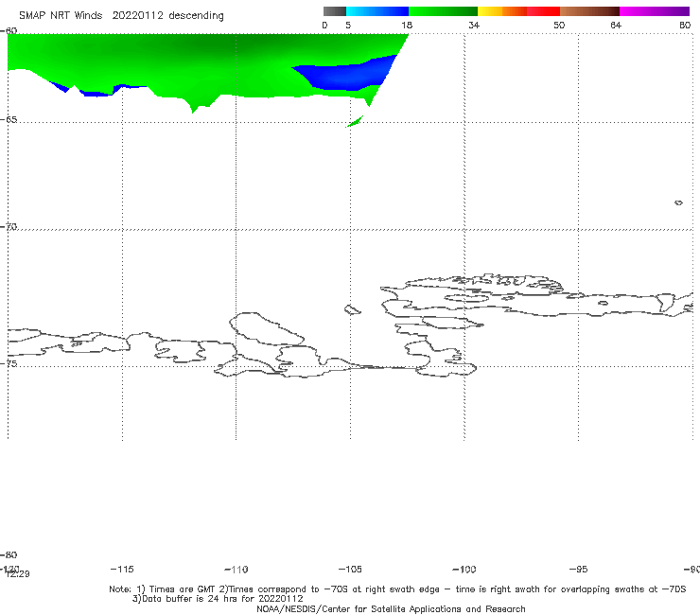Click the color bar label "18"

click(407, 26)
